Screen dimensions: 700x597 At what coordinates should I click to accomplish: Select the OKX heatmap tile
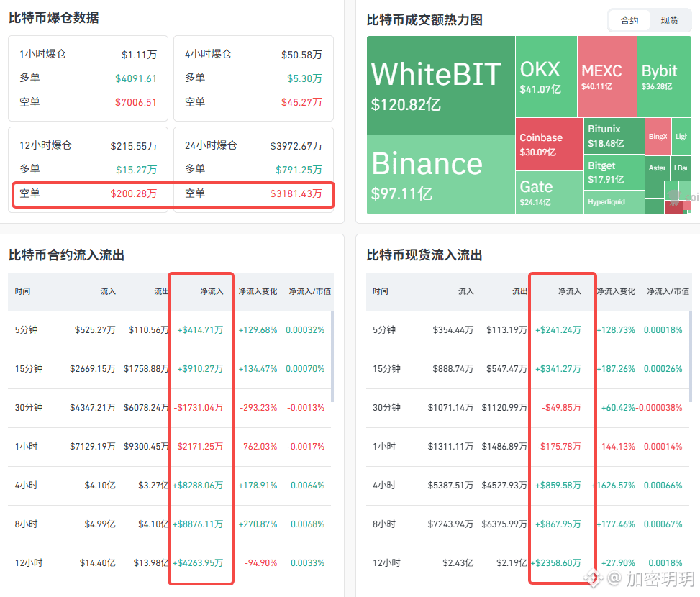546,77
